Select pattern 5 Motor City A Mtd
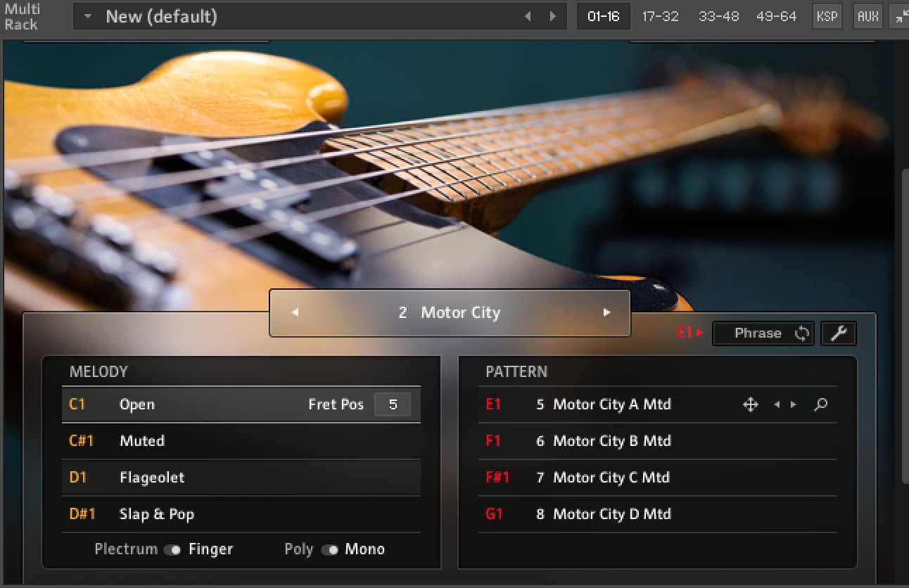Screen dimensions: 909x588 tap(658, 404)
